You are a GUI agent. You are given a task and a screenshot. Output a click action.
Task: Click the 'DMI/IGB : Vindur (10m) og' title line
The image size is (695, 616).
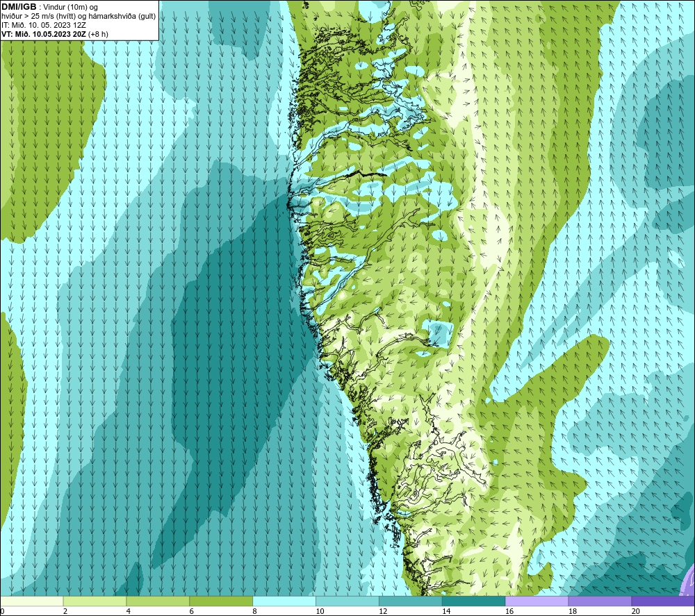49,7
